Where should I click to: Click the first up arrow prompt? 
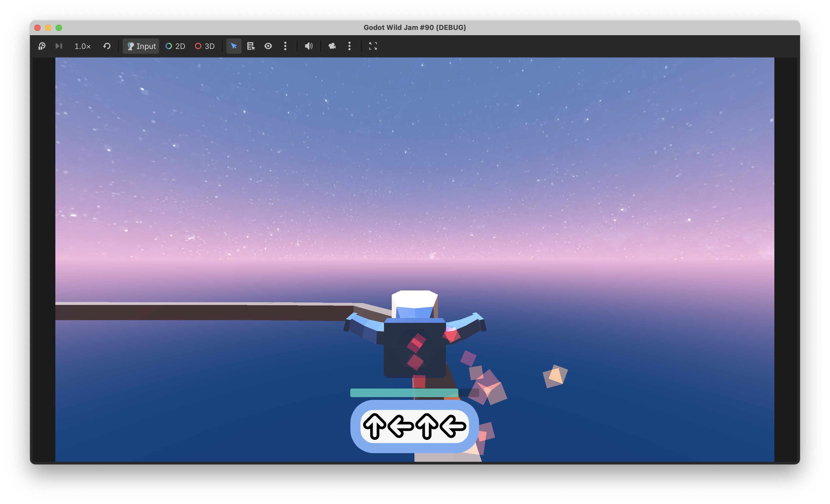(x=375, y=426)
